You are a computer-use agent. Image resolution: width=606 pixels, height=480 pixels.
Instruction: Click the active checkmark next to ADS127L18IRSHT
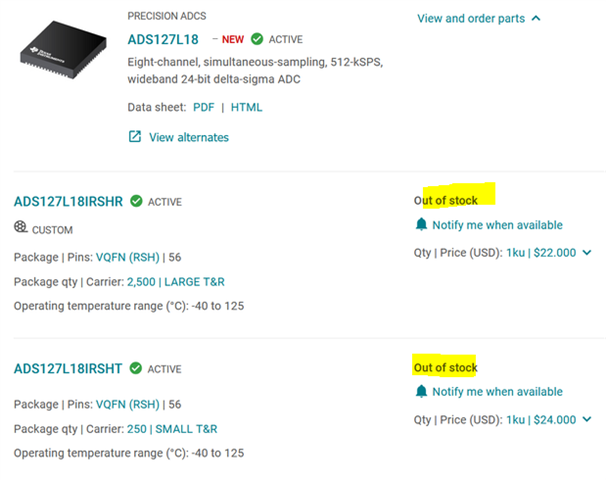pos(136,368)
